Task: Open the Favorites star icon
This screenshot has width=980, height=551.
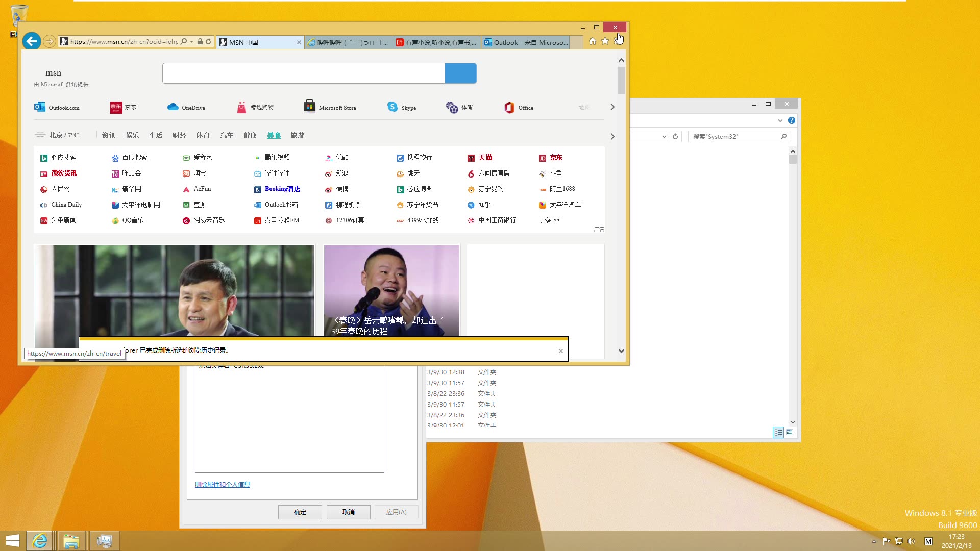Action: click(605, 41)
